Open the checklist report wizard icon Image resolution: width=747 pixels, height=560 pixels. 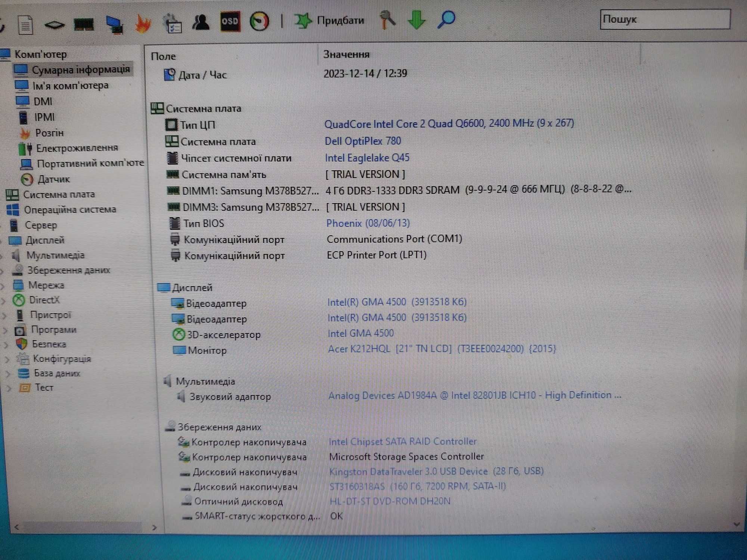(173, 23)
